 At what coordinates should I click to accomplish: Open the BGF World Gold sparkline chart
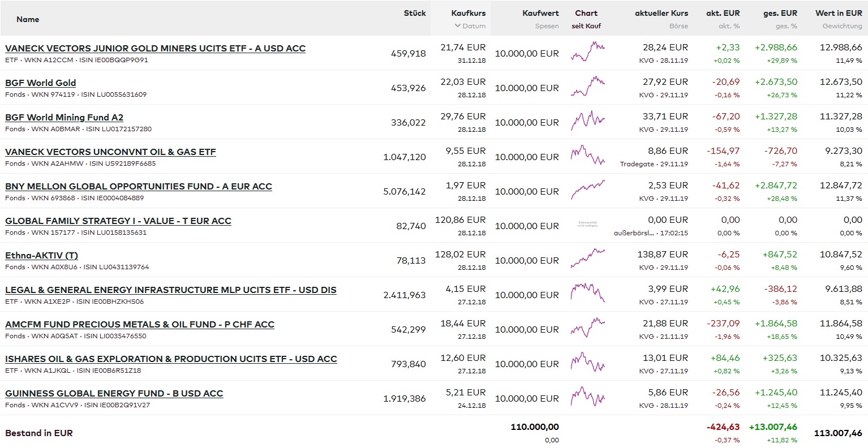(588, 87)
